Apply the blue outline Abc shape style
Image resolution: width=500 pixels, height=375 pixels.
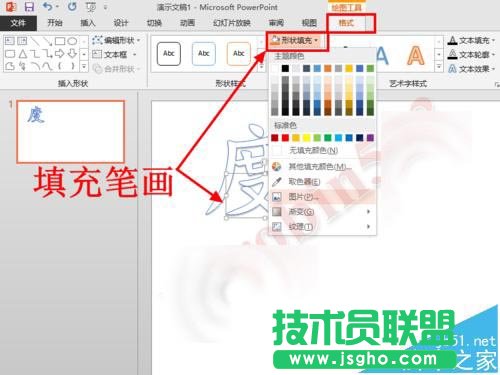[x=204, y=53]
